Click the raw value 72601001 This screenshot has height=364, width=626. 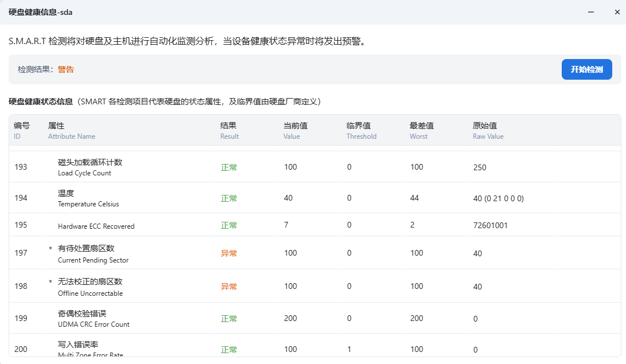click(x=490, y=225)
